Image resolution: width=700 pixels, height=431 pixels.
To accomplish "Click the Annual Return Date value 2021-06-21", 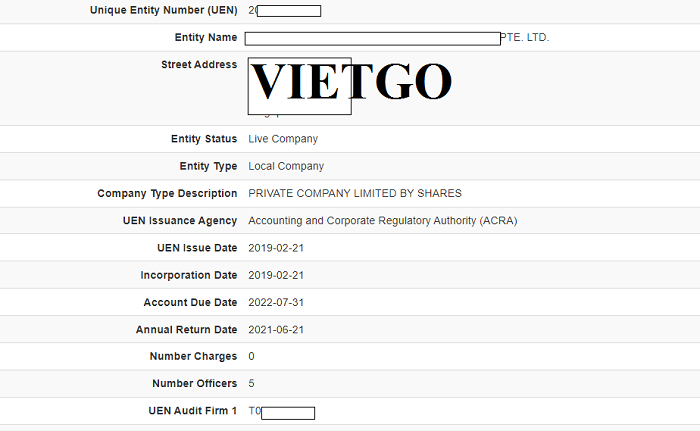I will tap(276, 330).
